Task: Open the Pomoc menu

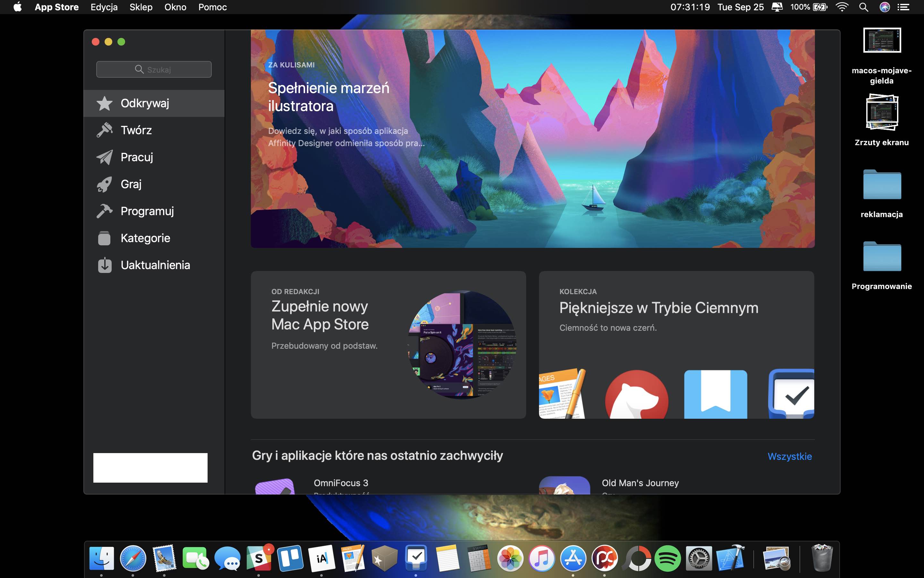Action: coord(212,7)
